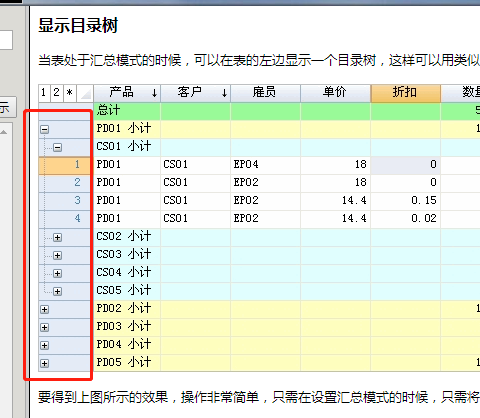Sort by 客户 column header
480x418 pixels.
196,93
